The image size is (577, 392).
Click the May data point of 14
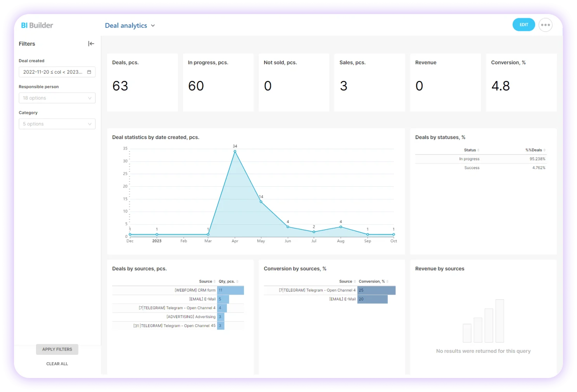[x=261, y=202]
